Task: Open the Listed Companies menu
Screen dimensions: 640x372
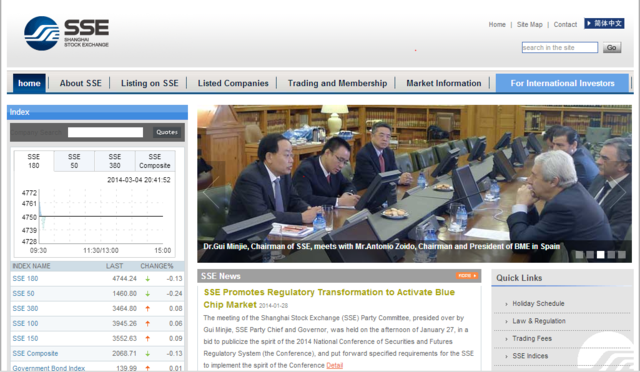Action: [x=233, y=83]
